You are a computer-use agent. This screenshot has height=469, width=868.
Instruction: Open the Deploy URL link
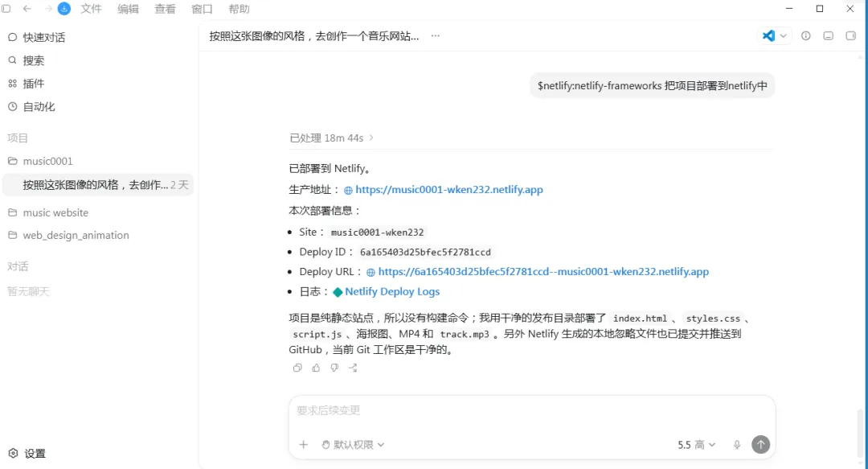click(x=543, y=272)
